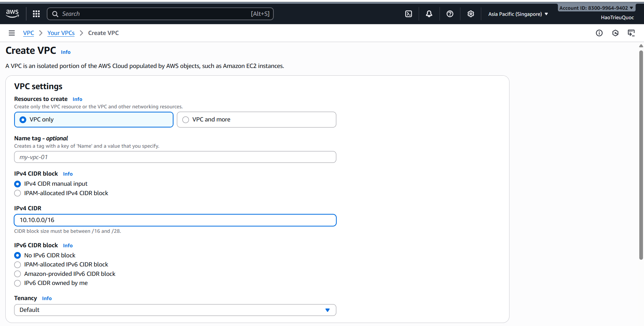644x326 pixels.
Task: Open the help menu icon
Action: click(450, 14)
